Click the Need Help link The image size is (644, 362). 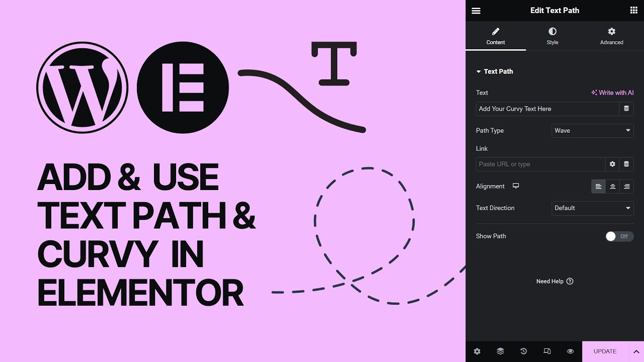click(554, 282)
